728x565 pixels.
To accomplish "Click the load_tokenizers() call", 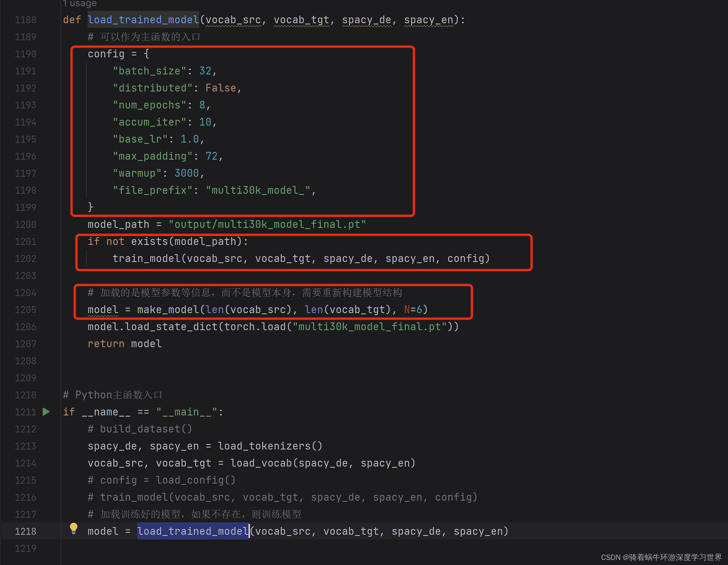I will click(270, 446).
